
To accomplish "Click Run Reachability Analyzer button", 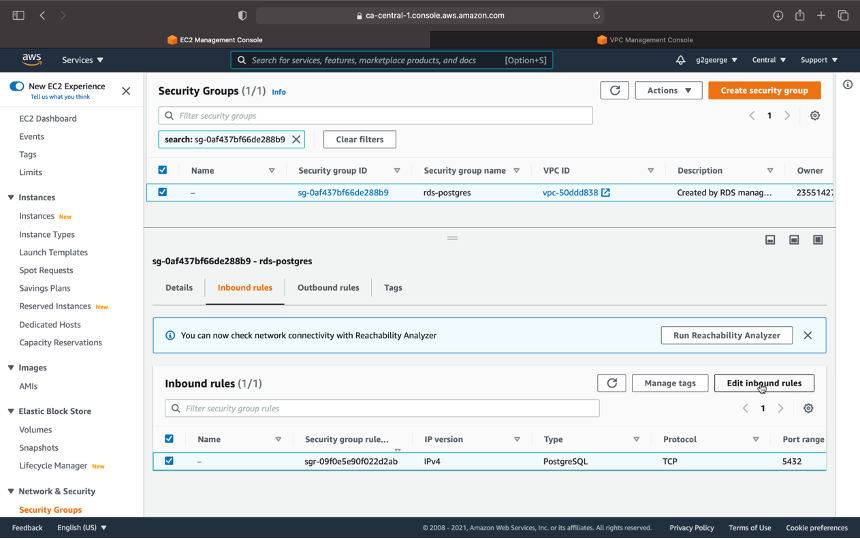I will (x=726, y=335).
